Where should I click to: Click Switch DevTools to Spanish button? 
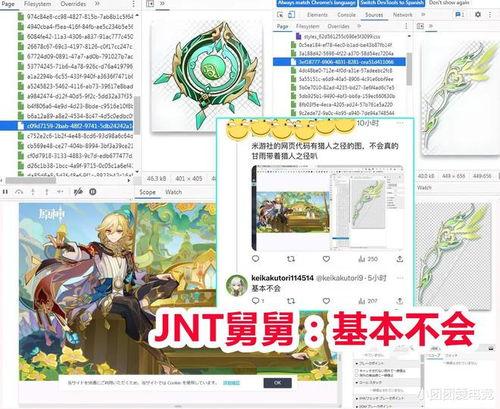point(392,3)
